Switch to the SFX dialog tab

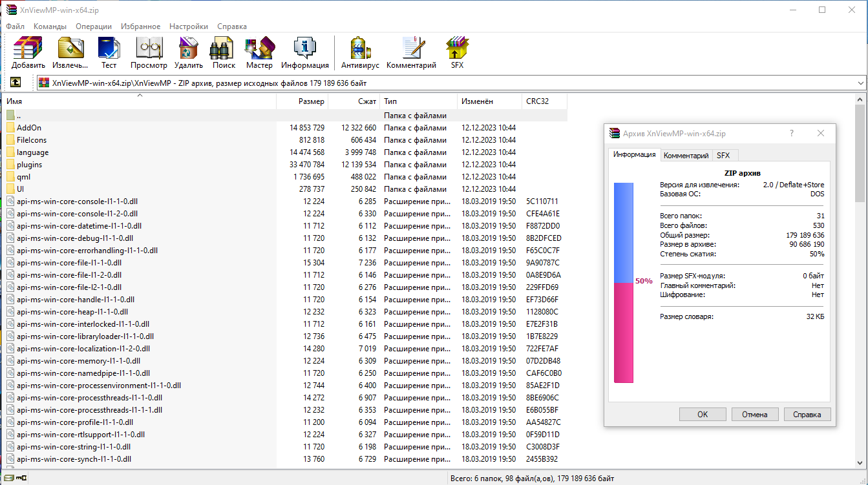click(723, 156)
